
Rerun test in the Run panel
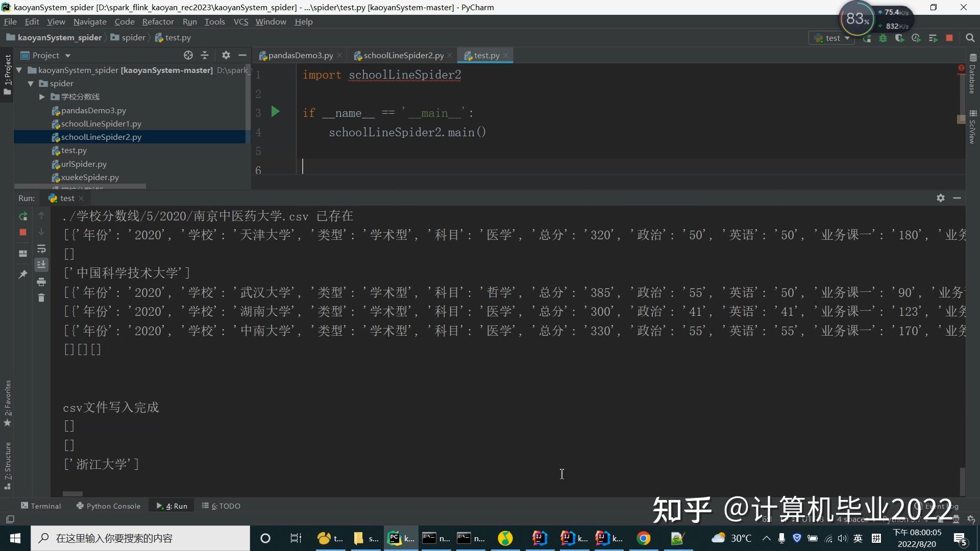point(23,216)
